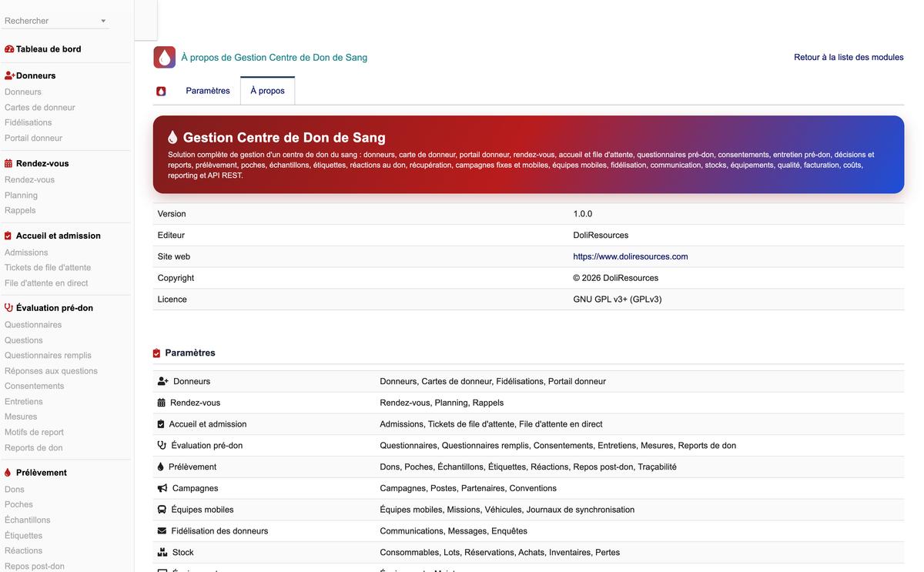Click the Prélèvement row drop icon

coord(161,467)
